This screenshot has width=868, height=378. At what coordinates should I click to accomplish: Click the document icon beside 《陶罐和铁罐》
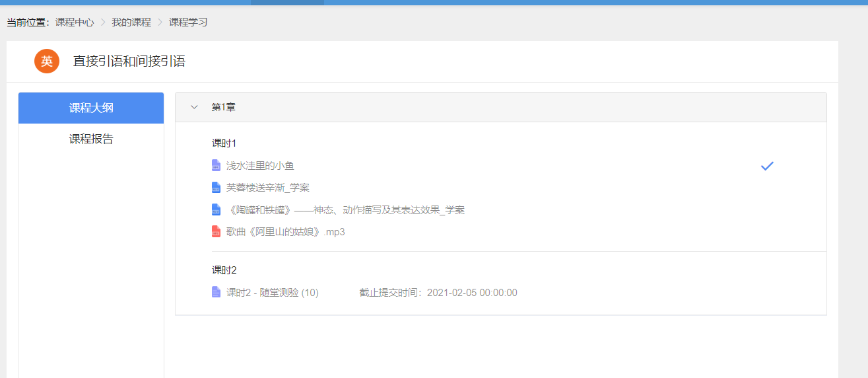(216, 209)
